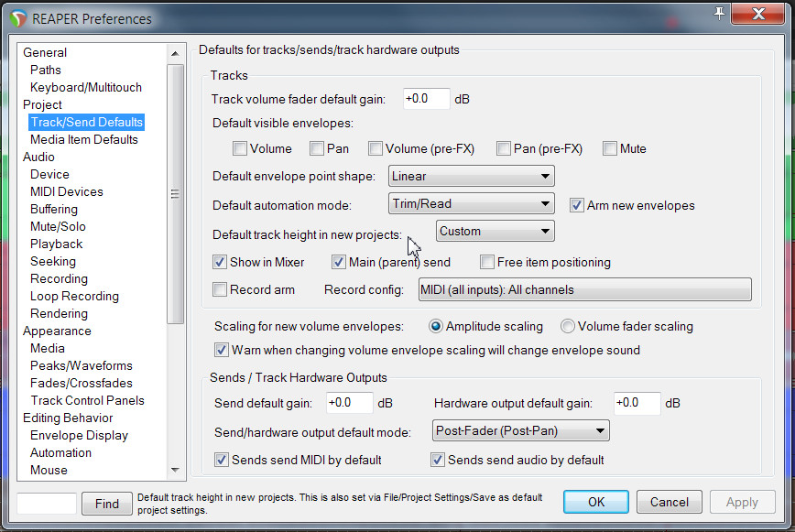Image resolution: width=795 pixels, height=532 pixels.
Task: Toggle Pan (pre-FX) envelope checkbox
Action: point(504,148)
